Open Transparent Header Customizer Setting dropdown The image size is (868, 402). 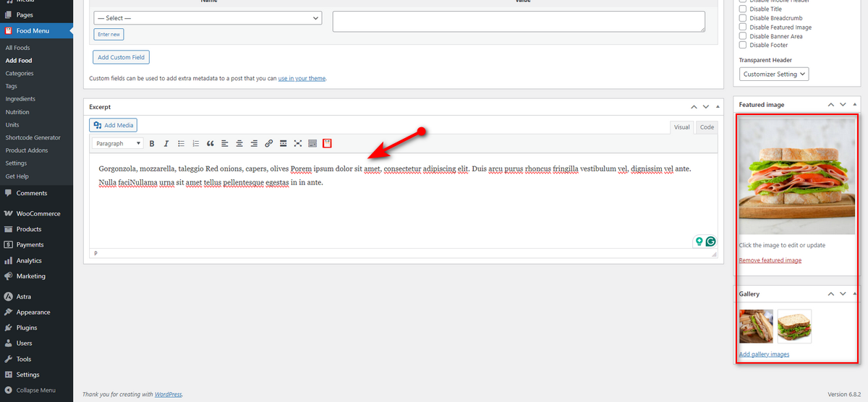[x=774, y=74]
